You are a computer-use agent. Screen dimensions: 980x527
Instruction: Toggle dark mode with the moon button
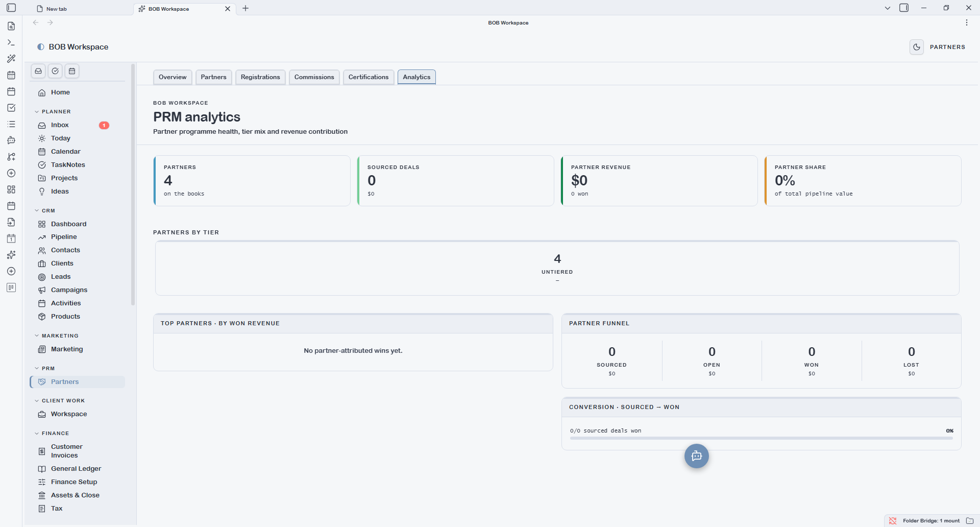[917, 47]
